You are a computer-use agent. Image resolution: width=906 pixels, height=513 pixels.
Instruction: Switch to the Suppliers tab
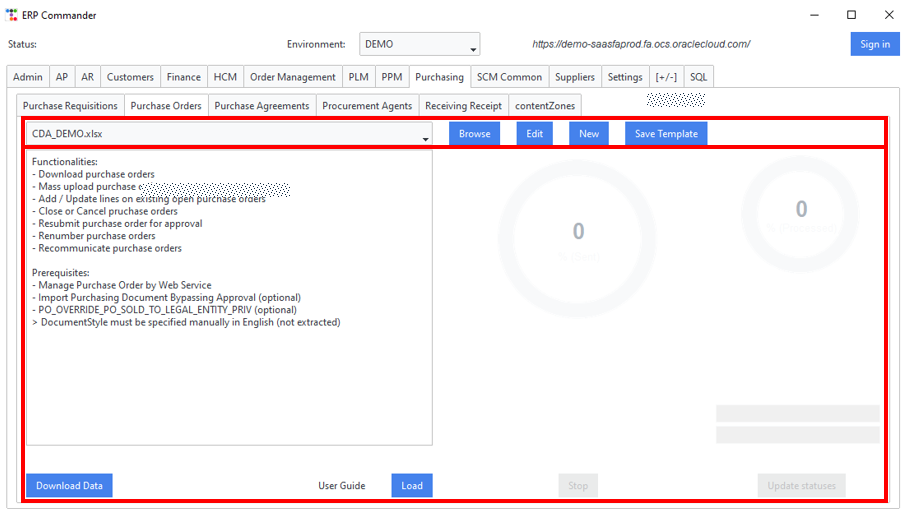click(574, 77)
